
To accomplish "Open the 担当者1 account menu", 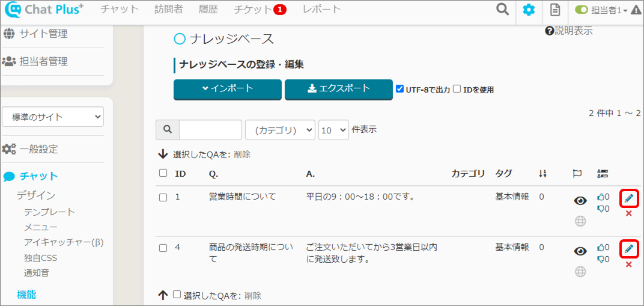I will pyautogui.click(x=609, y=11).
